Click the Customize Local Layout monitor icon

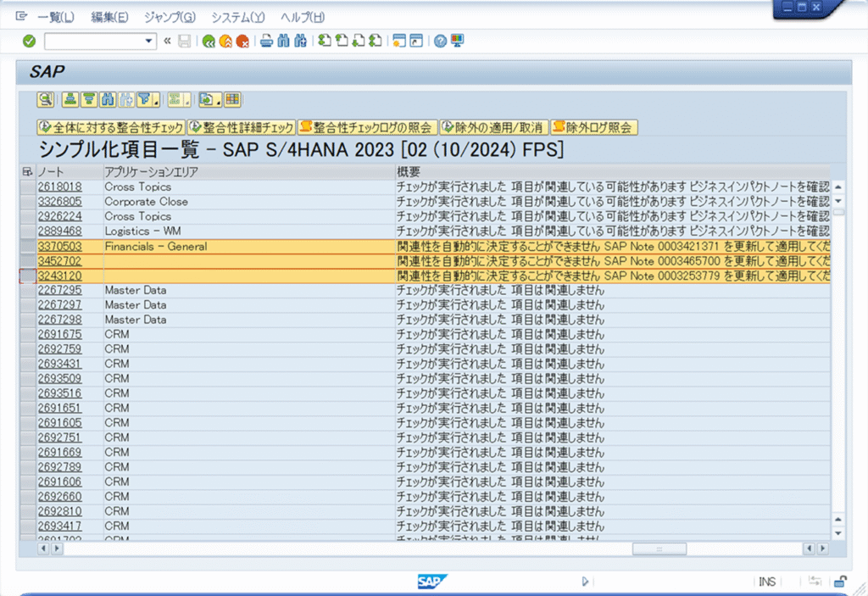click(457, 41)
